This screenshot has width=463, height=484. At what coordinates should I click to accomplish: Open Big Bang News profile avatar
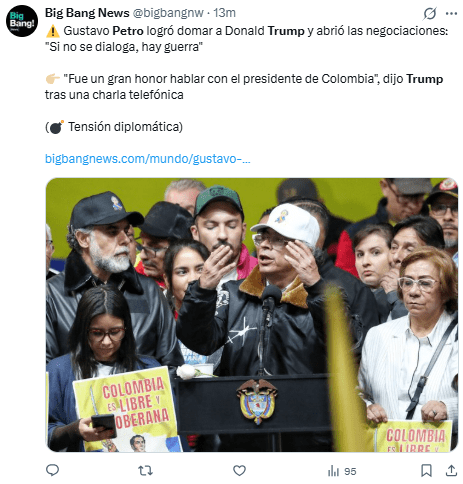coord(22,21)
